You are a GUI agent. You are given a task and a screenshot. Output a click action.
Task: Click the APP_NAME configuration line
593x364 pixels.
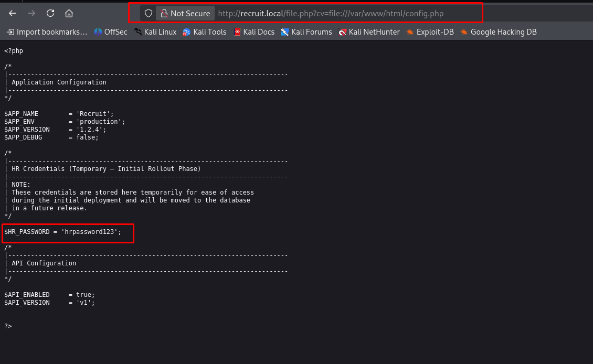coord(59,114)
